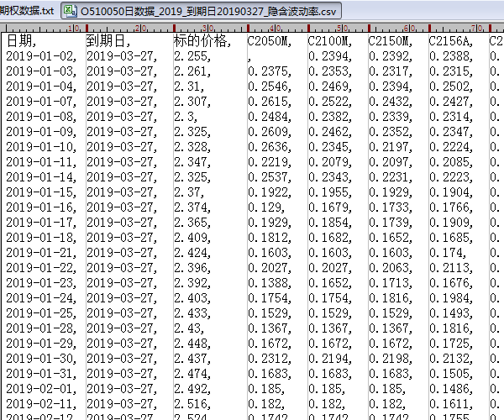Click the C2156A value 0.1486
The width and height of the screenshot is (504, 420).
pyautogui.click(x=450, y=389)
